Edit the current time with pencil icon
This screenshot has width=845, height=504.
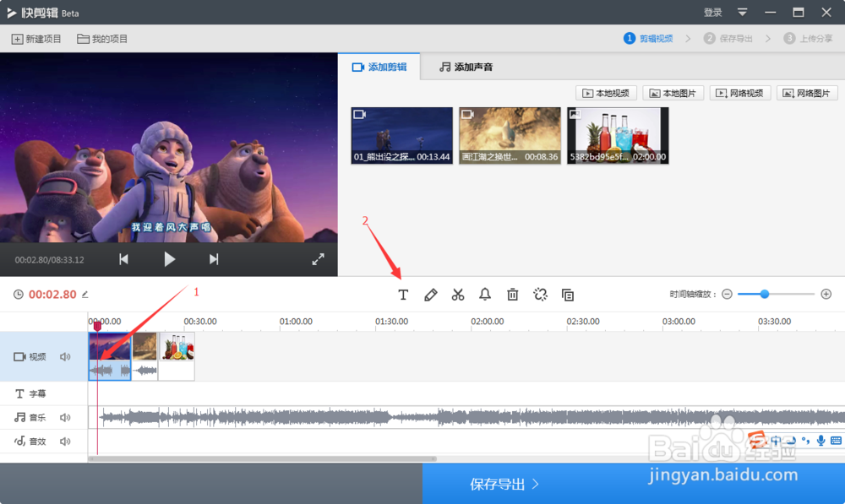[85, 294]
